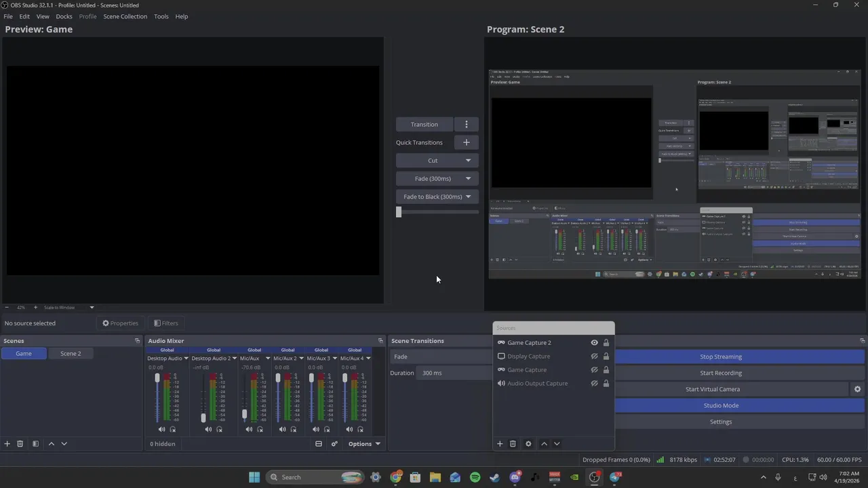Adjust Mic/Aux volume fader
Viewport: 868px width, 488px height.
tap(244, 414)
